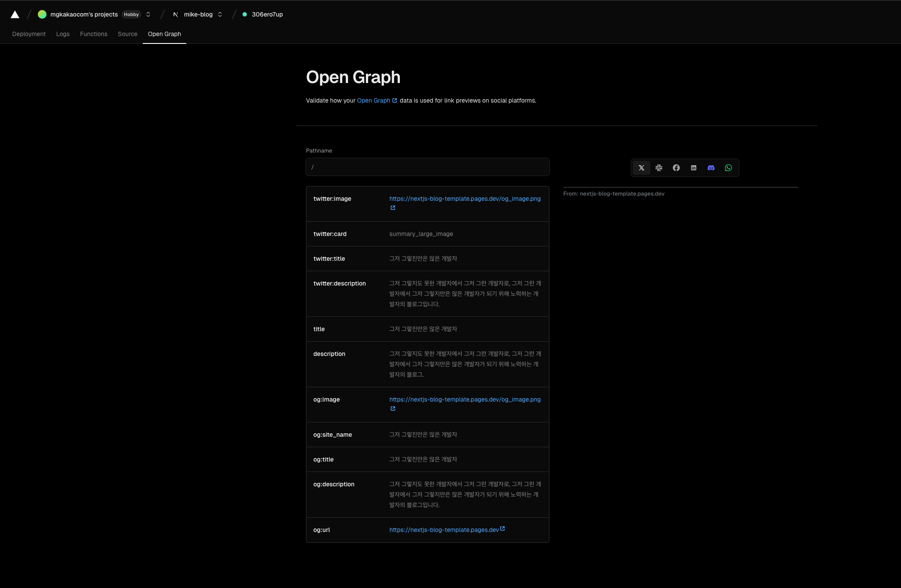The height and width of the screenshot is (588, 901).
Task: Select the Facebook preview icon
Action: click(x=676, y=168)
